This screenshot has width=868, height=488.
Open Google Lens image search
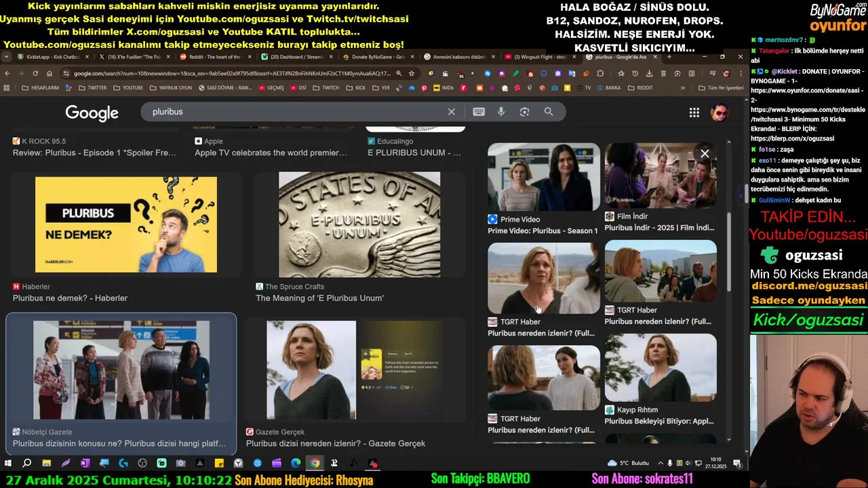click(x=524, y=112)
